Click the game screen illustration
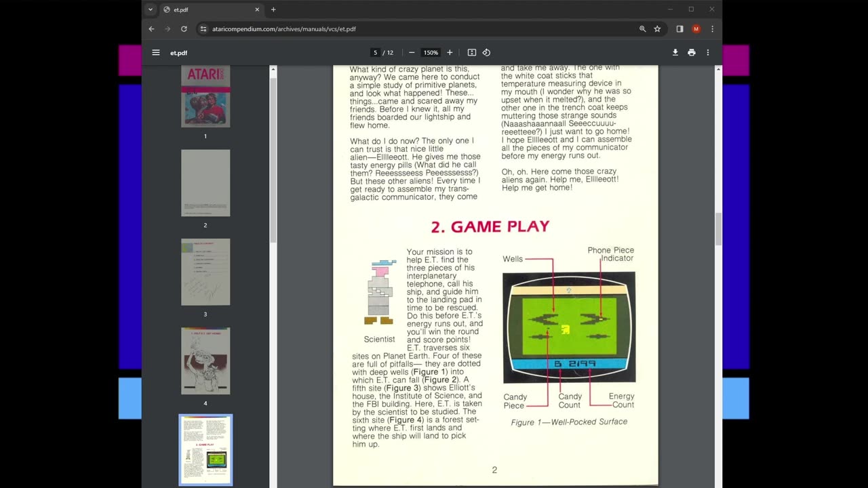The image size is (868, 488). (x=569, y=327)
